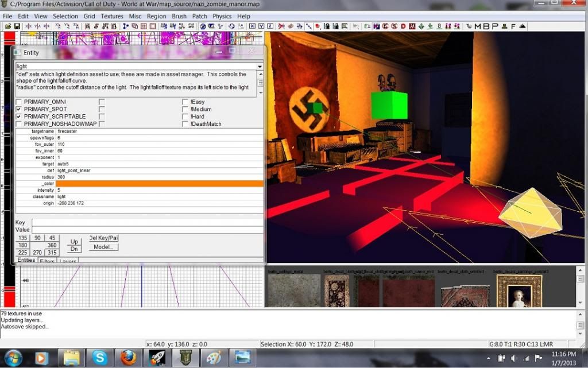Enable the PRIMARY_OMNI checkbox
This screenshot has width=588, height=368.
19,102
